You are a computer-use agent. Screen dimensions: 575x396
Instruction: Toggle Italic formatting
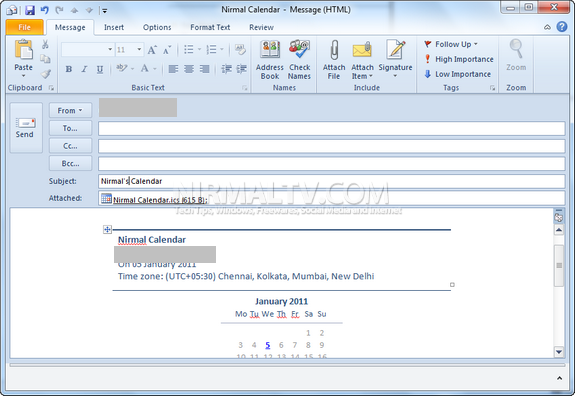point(84,69)
